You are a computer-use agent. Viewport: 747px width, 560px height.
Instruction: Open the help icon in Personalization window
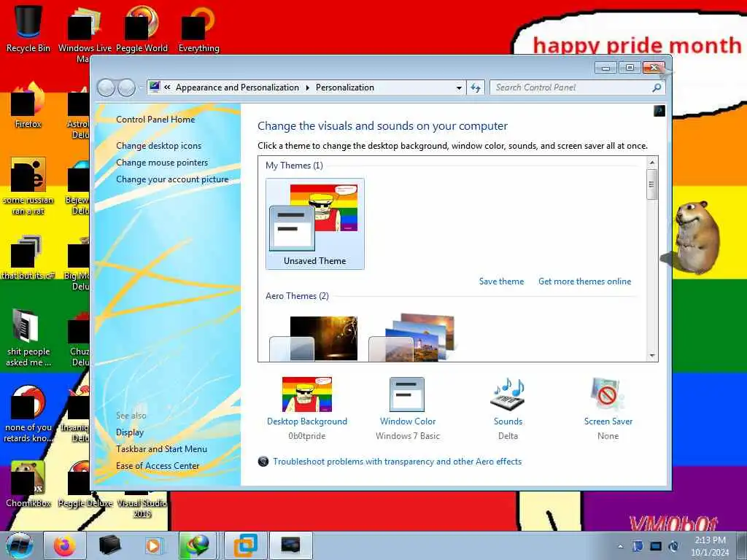tap(659, 111)
